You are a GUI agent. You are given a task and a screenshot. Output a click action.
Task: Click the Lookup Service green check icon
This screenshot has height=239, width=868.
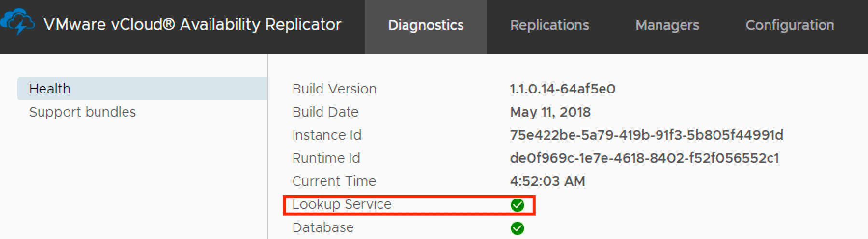[x=517, y=205]
